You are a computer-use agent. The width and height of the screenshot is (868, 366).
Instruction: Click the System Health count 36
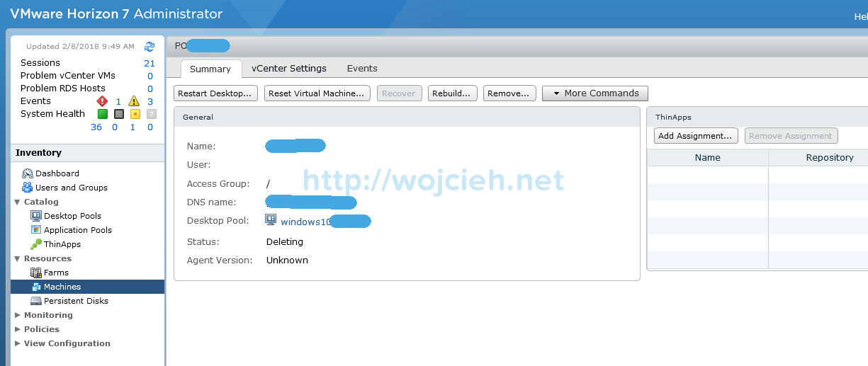pos(96,127)
